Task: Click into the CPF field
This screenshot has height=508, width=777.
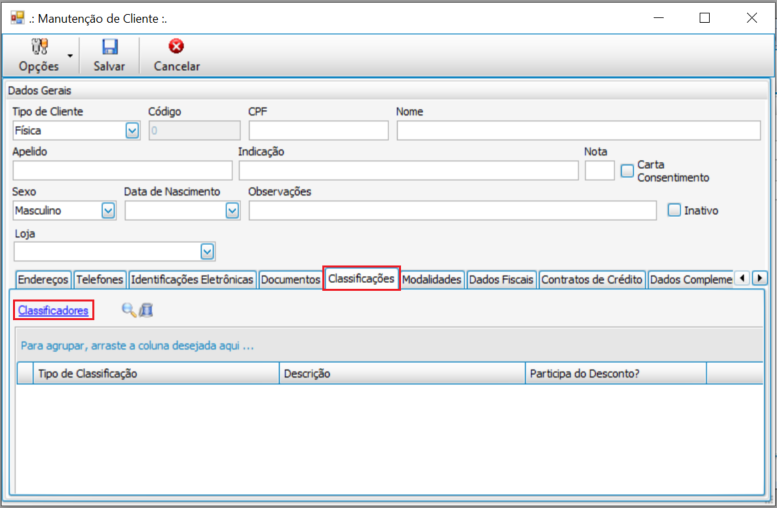Action: [x=319, y=131]
